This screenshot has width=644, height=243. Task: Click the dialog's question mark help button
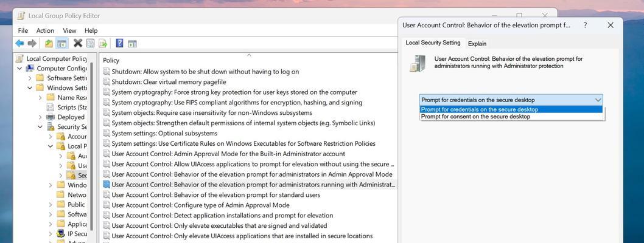[x=585, y=25]
